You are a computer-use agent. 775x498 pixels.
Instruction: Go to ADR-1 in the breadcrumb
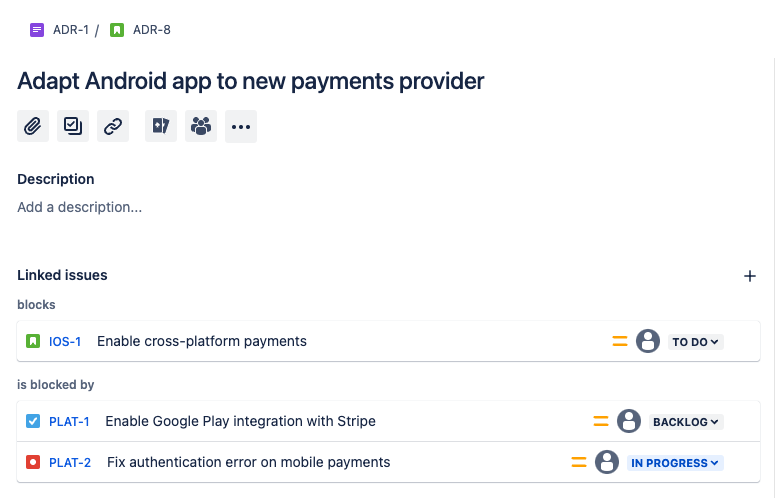pos(70,30)
